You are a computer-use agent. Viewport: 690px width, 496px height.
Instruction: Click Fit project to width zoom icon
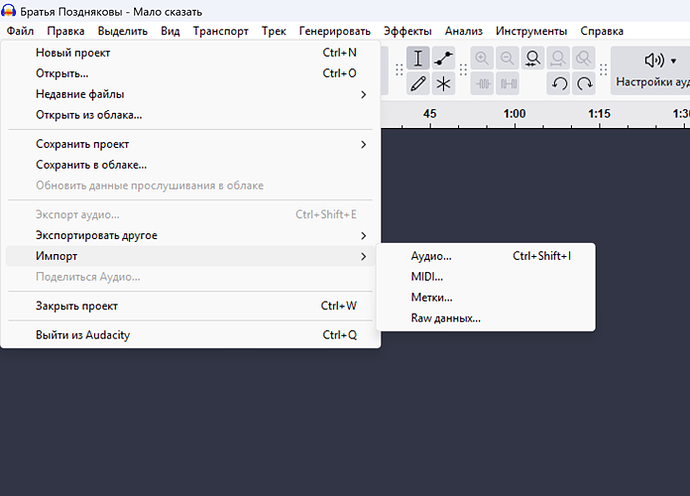[x=558, y=59]
